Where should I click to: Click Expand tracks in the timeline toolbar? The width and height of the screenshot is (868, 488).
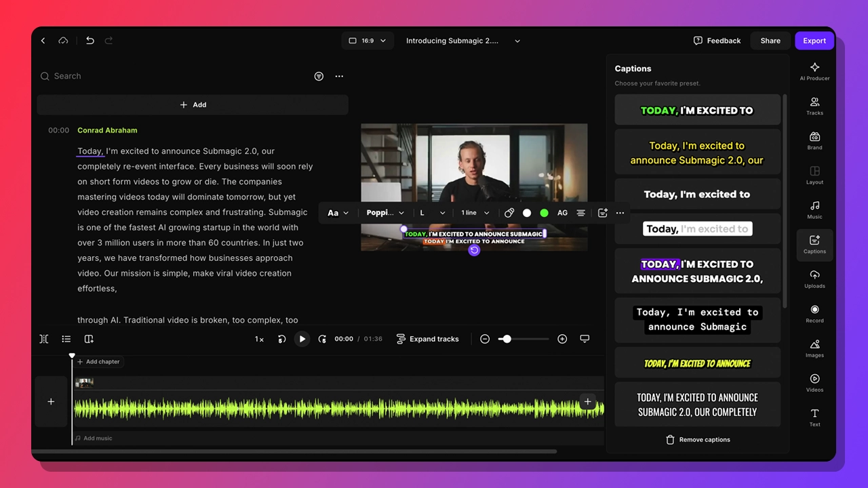(x=428, y=339)
